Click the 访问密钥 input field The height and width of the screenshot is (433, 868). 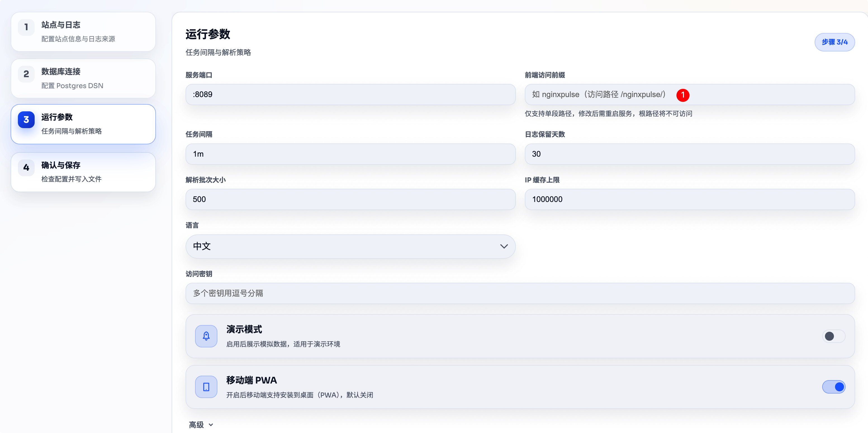[x=520, y=293]
